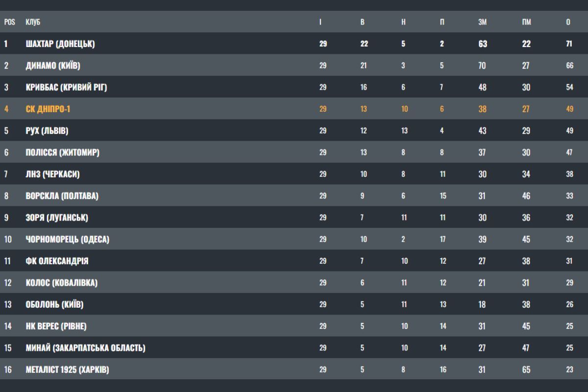
Task: Click Полісся (Житомир) in the table
Action: (x=62, y=152)
